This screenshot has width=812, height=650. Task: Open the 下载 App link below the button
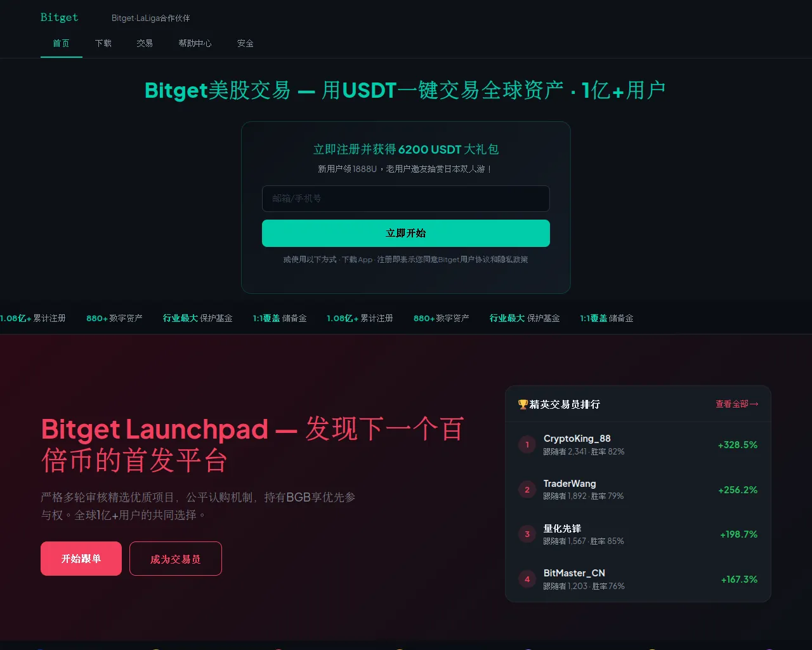click(357, 260)
